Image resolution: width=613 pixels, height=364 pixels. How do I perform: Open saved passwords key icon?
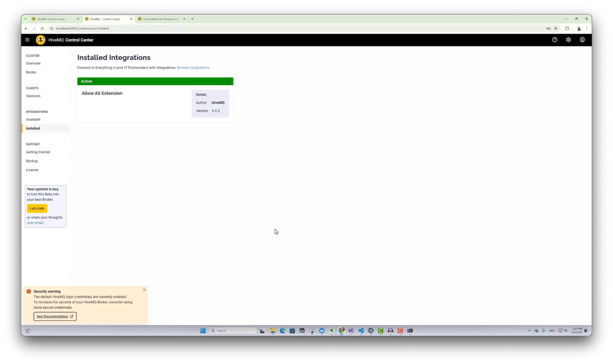[548, 29]
